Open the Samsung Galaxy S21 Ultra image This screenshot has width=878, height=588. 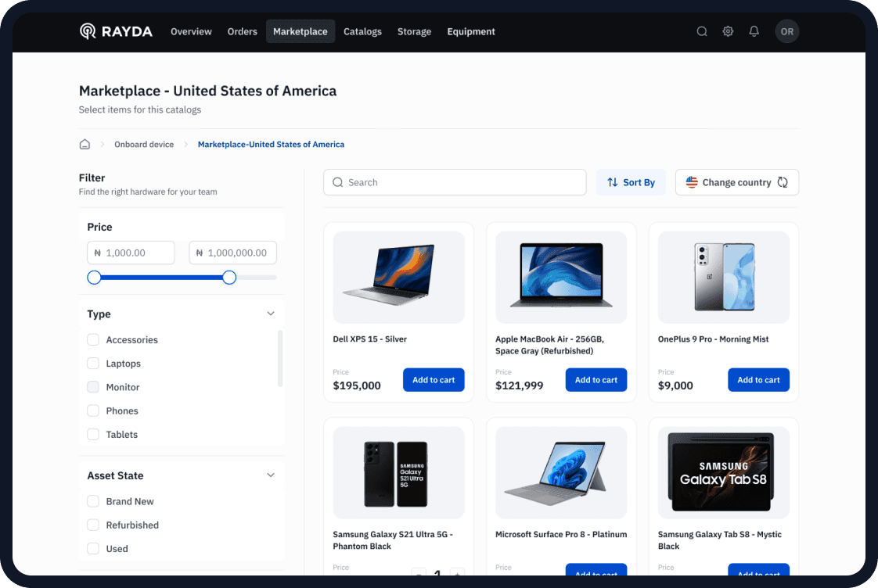pyautogui.click(x=398, y=473)
